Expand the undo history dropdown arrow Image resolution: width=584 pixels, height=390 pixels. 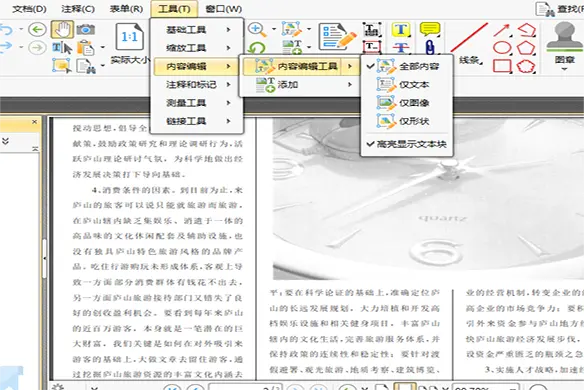21,29
